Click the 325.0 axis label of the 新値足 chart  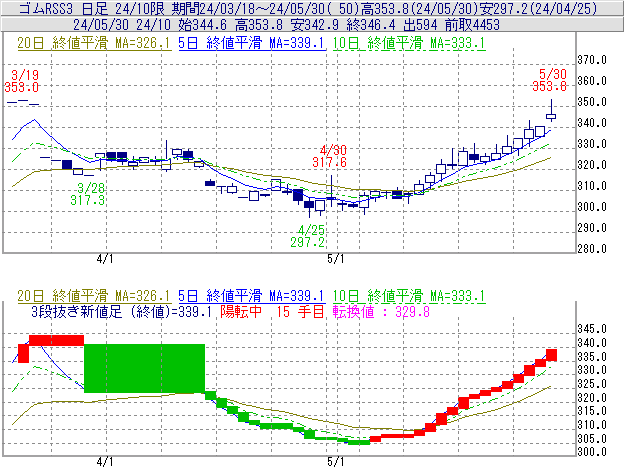pyautogui.click(x=592, y=384)
